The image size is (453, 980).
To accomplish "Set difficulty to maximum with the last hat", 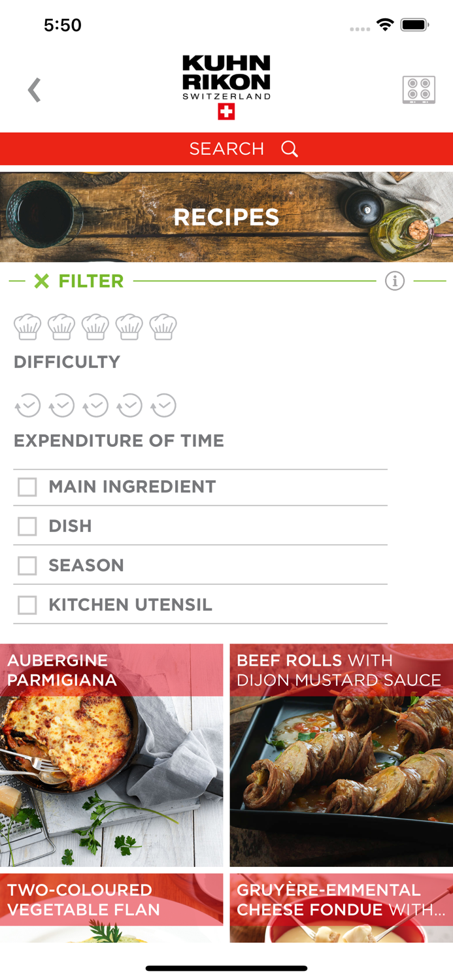I will coord(163,327).
